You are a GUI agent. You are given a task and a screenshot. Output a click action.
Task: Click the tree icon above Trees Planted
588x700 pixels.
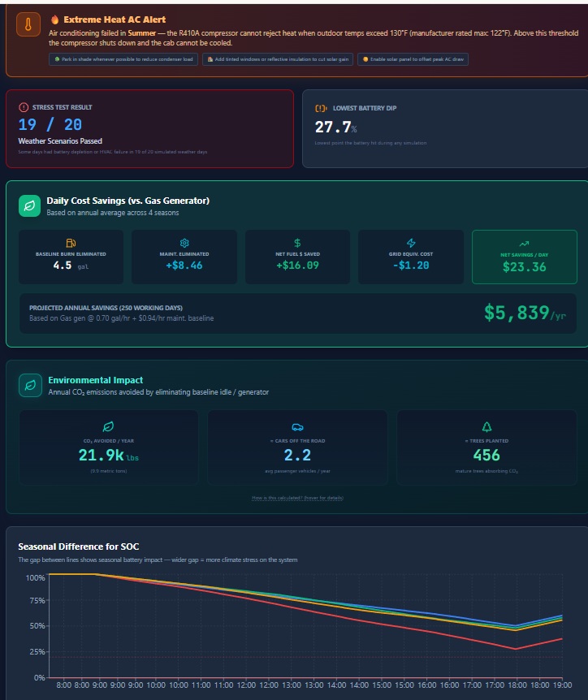coord(486,427)
